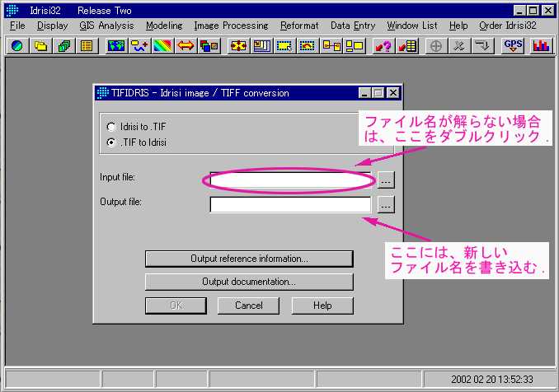The height and width of the screenshot is (392, 559).
Task: Click the Help button in TIFIDRIS dialog
Action: tap(322, 306)
